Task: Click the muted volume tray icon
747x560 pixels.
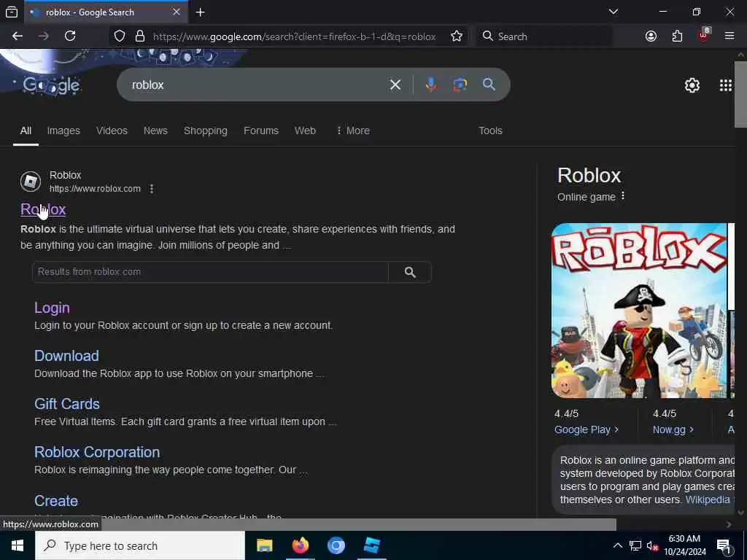Action: coord(653,545)
